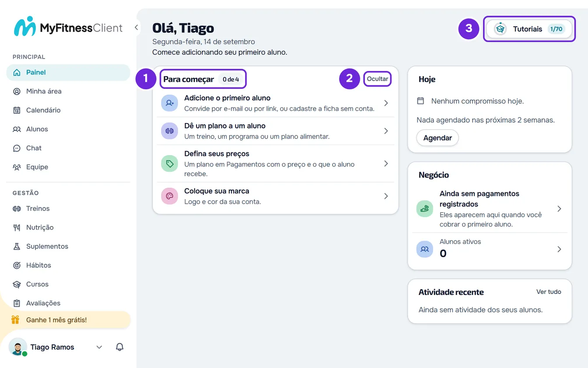This screenshot has height=368, width=588.
Task: Click the MyFitnessClient logo
Action: pos(68,27)
